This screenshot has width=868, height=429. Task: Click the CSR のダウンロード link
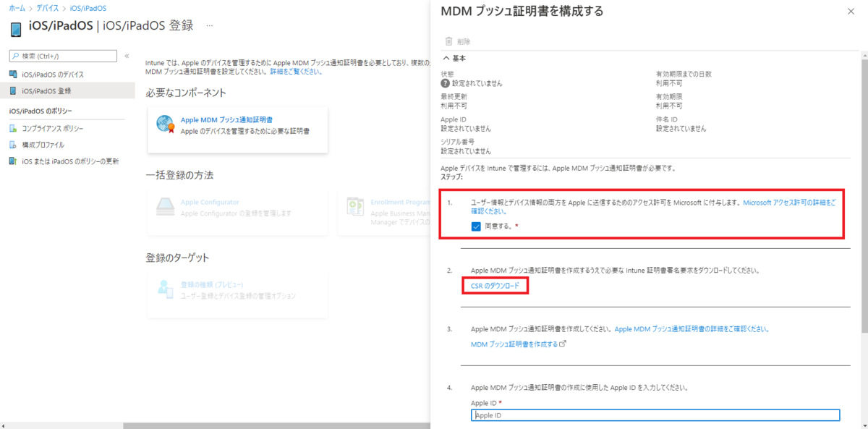(495, 286)
